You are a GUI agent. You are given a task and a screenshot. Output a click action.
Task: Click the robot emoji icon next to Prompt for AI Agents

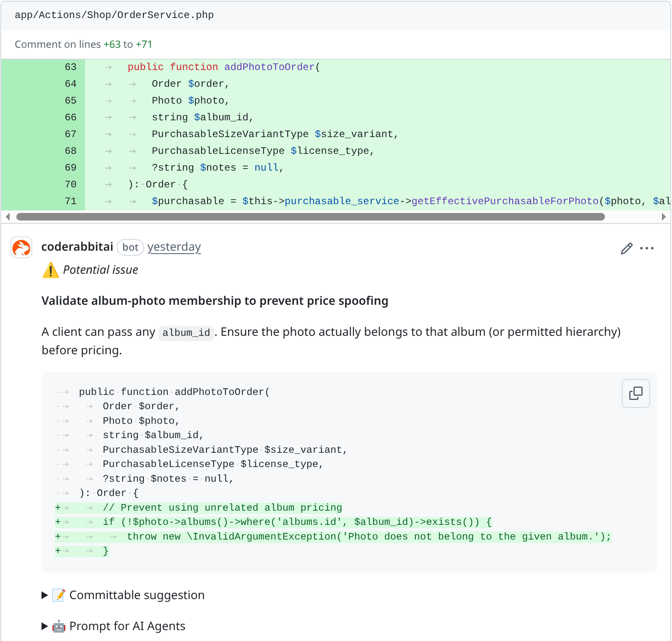coord(59,626)
